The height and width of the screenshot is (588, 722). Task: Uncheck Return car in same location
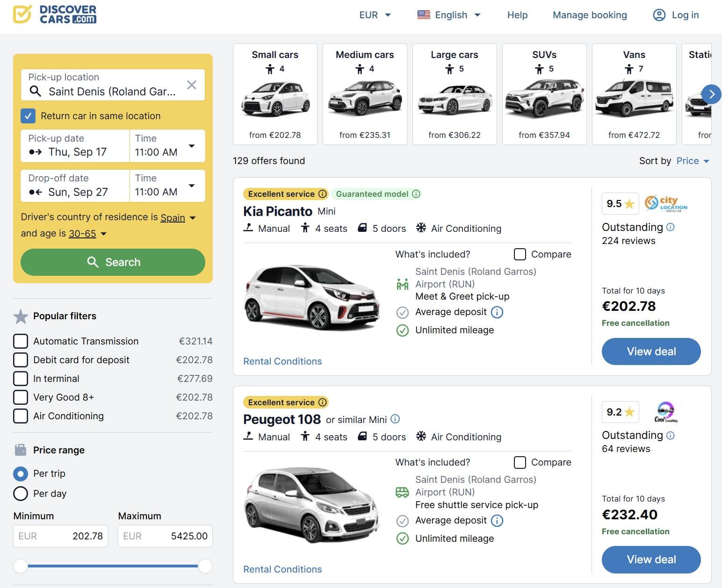pyautogui.click(x=28, y=116)
